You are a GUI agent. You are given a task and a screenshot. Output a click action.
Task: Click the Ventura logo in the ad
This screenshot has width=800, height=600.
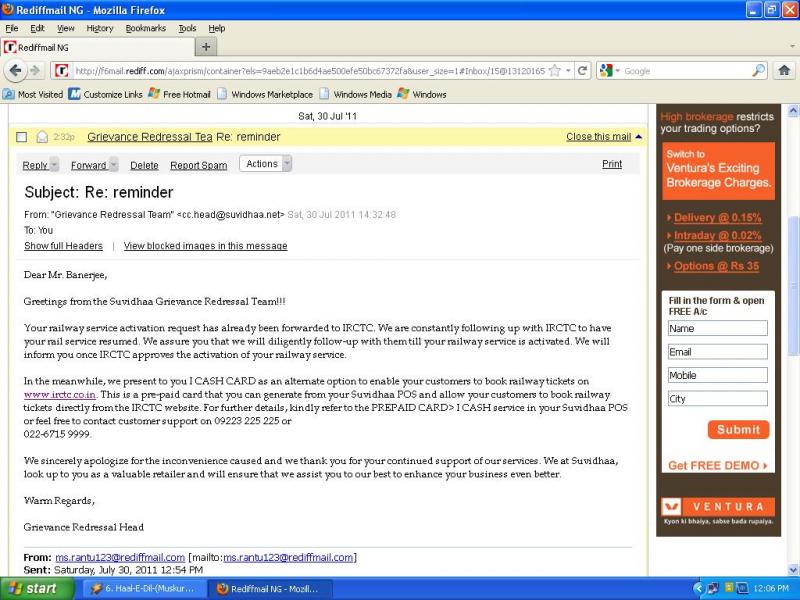click(718, 507)
